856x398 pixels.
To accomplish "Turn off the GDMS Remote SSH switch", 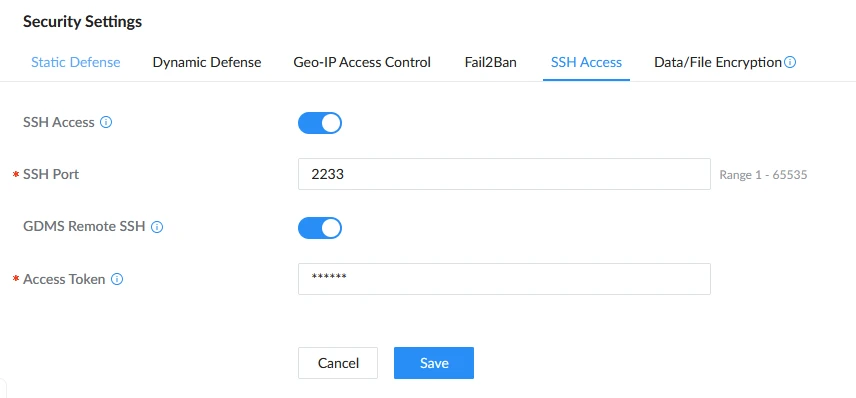I will [x=320, y=228].
